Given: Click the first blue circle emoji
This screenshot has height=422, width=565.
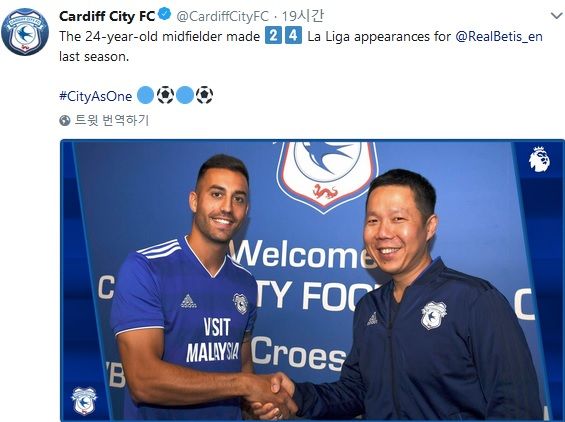Looking at the screenshot, I should pyautogui.click(x=146, y=95).
